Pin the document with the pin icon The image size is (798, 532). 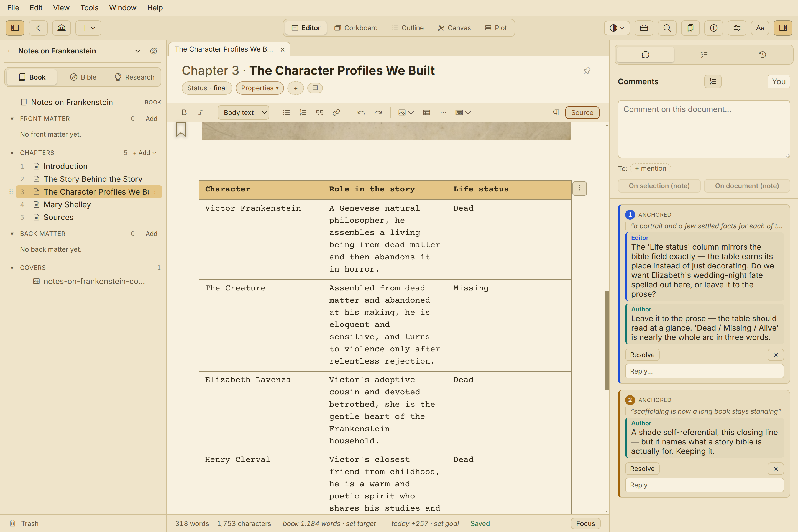click(587, 71)
